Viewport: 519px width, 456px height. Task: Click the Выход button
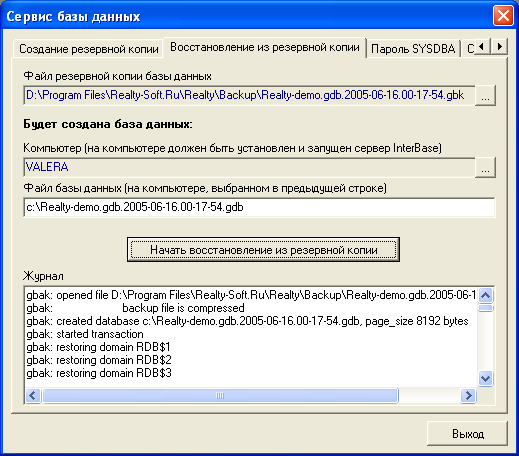pyautogui.click(x=468, y=434)
